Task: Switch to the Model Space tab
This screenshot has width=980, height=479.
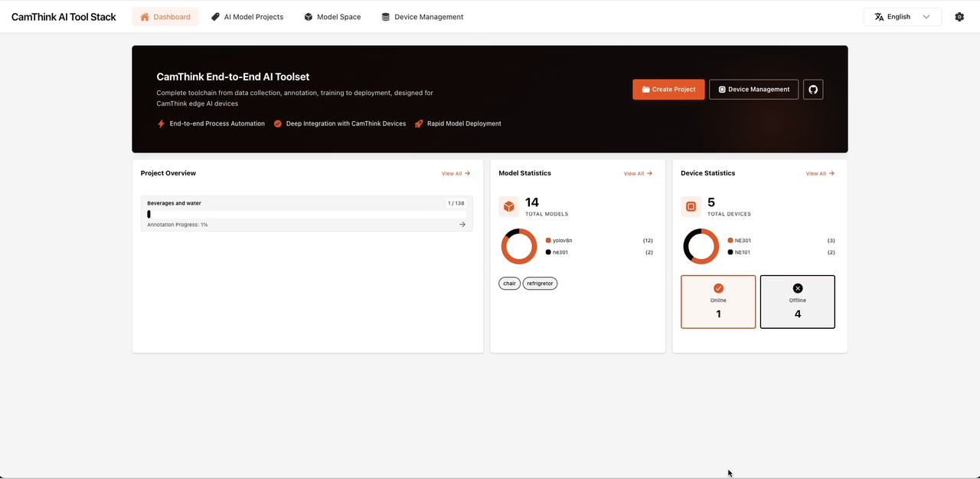Action: pyautogui.click(x=332, y=17)
